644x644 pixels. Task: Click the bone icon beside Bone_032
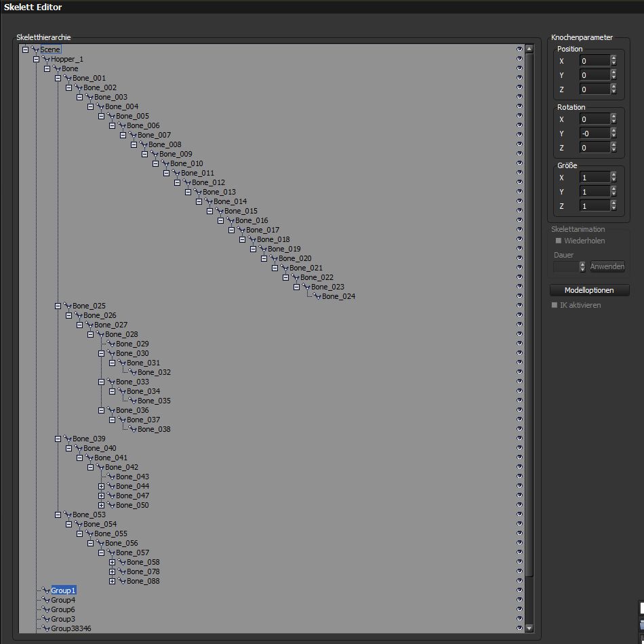point(133,372)
